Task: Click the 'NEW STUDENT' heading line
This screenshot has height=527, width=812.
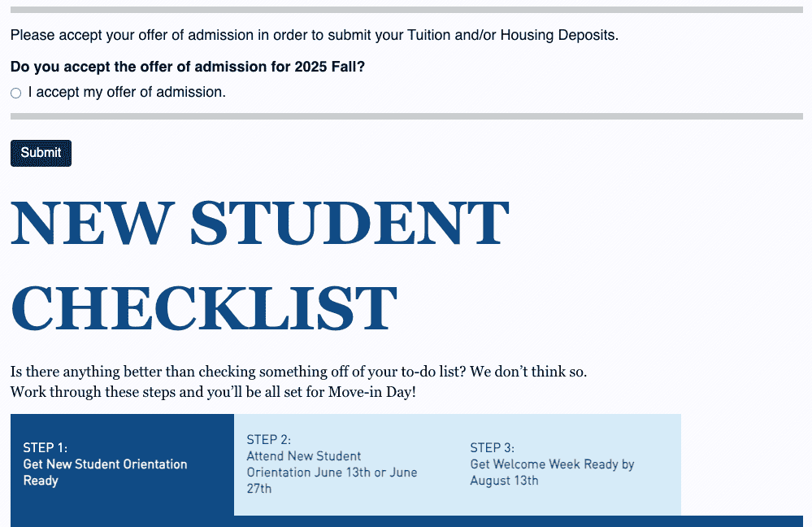Action: click(x=260, y=223)
